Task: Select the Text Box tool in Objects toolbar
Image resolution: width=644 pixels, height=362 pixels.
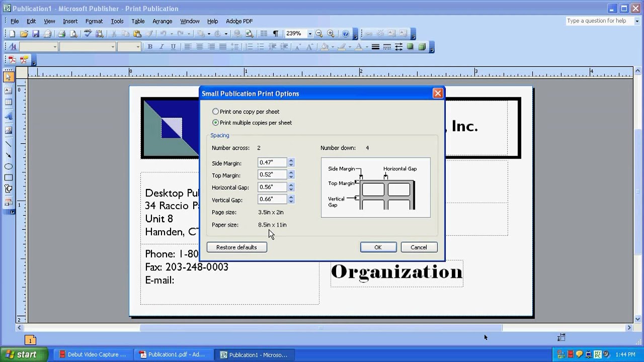Action: pos(8,90)
